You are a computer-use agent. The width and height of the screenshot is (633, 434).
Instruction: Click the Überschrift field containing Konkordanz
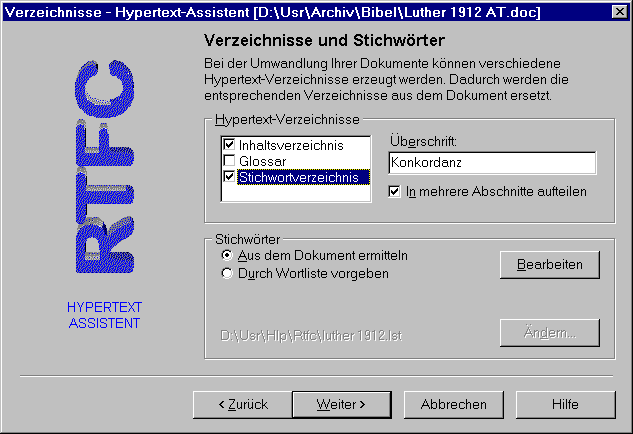(x=491, y=162)
